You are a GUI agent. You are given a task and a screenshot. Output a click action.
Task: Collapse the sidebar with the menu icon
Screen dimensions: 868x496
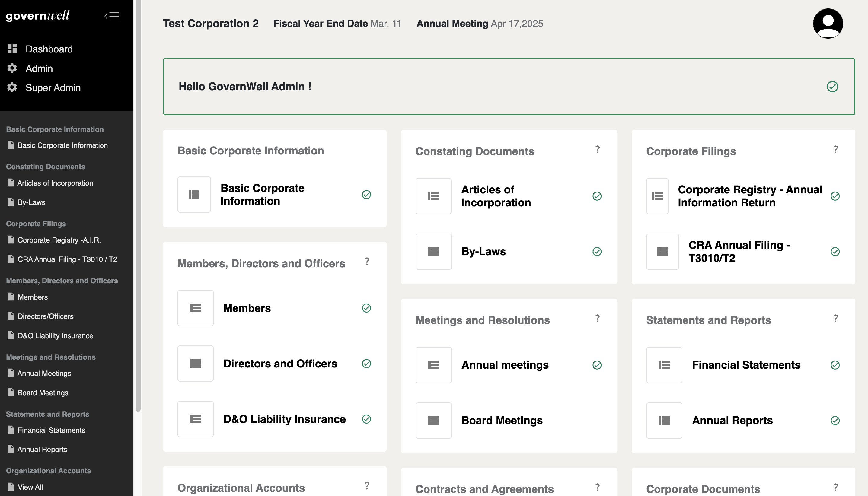[112, 16]
